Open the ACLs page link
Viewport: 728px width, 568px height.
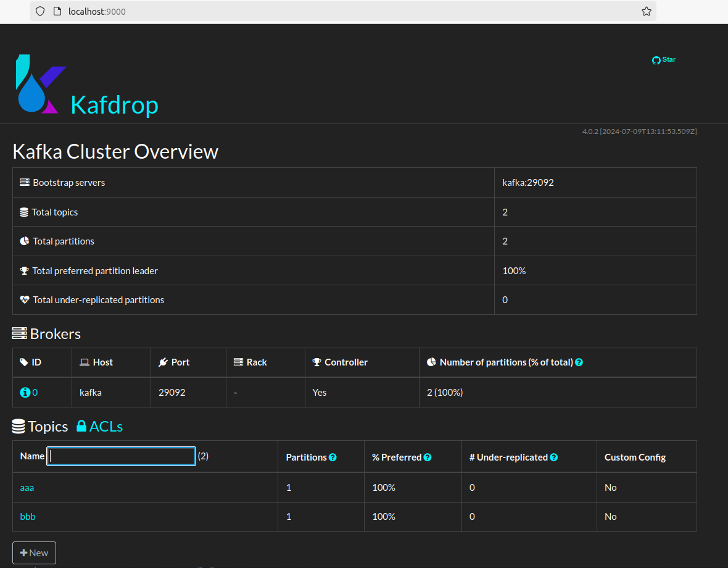point(106,427)
